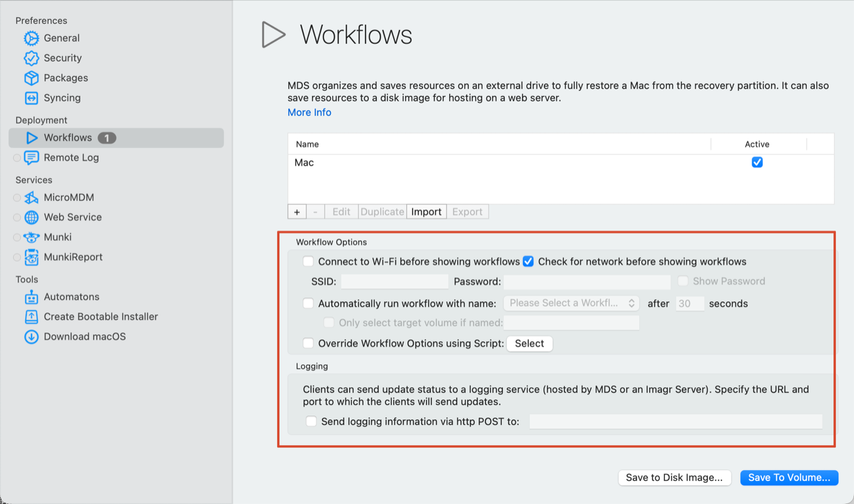Viewport: 854px width, 504px height.
Task: Click the Munki monkey icon
Action: (31, 237)
